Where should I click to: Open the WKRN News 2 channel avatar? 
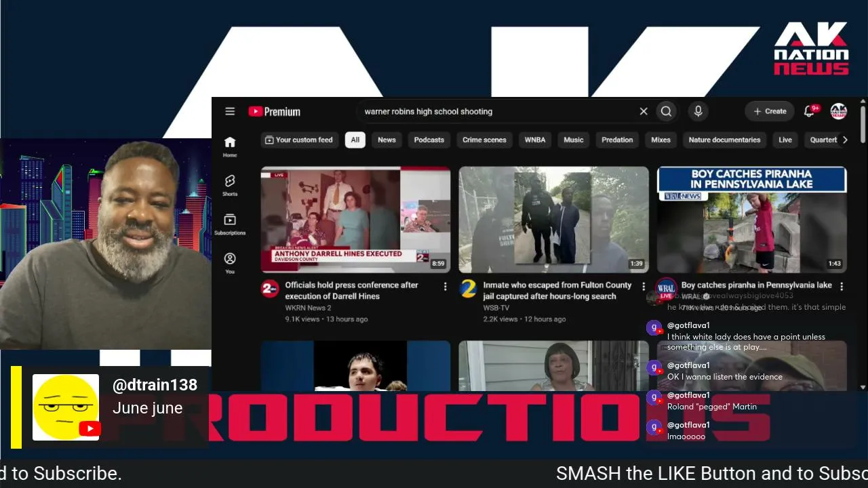click(270, 289)
